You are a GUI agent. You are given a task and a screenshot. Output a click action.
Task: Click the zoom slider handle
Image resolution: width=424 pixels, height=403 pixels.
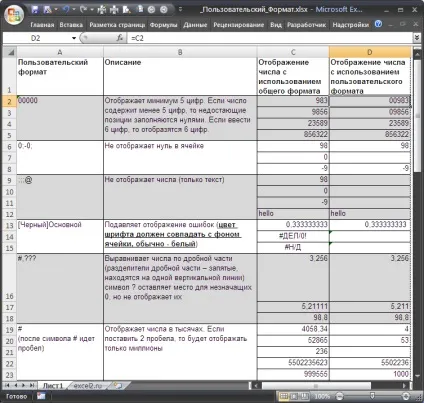point(372,396)
